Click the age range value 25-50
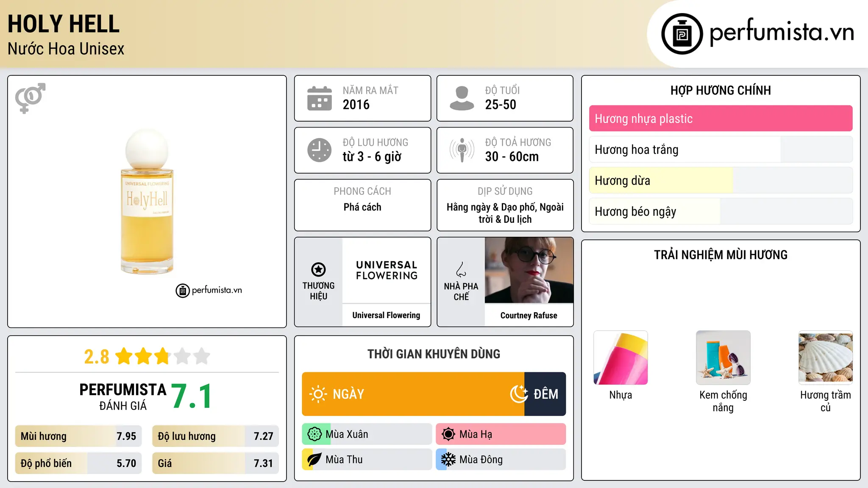The width and height of the screenshot is (868, 488). [x=501, y=105]
